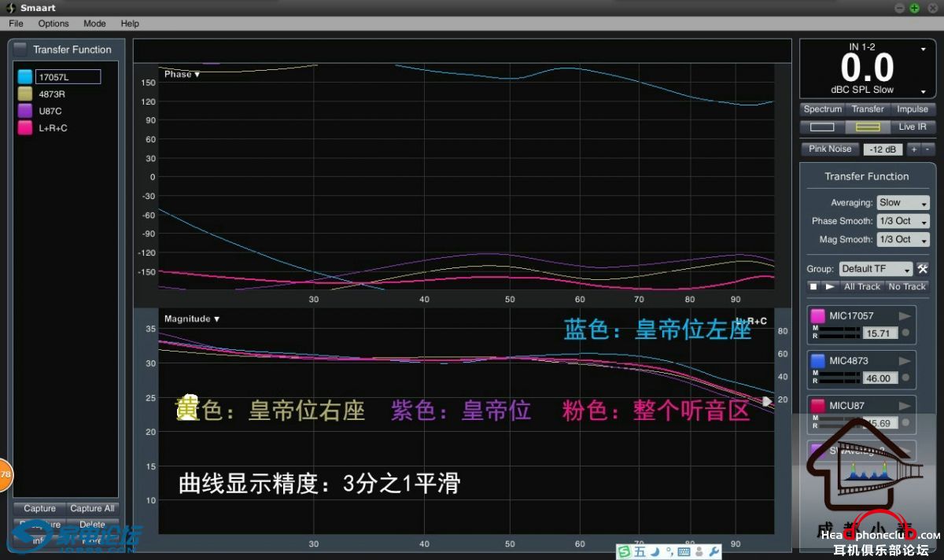Screen dimensions: 944x560
Task: Start the MICU87 measurement play arrow
Action: click(x=905, y=406)
